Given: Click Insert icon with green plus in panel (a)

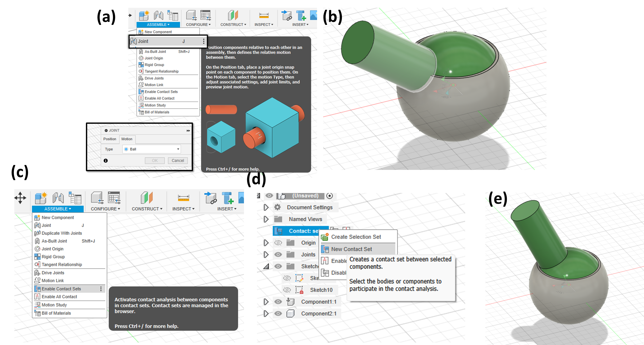Looking at the screenshot, I should coord(301,16).
